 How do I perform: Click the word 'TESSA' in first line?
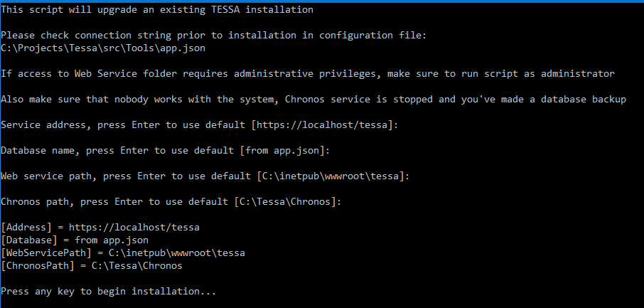click(225, 10)
